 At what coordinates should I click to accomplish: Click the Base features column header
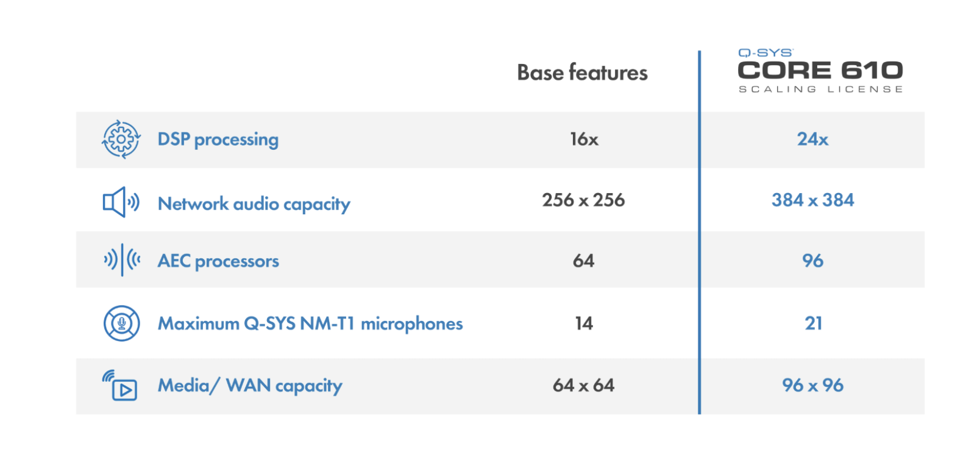point(583,73)
